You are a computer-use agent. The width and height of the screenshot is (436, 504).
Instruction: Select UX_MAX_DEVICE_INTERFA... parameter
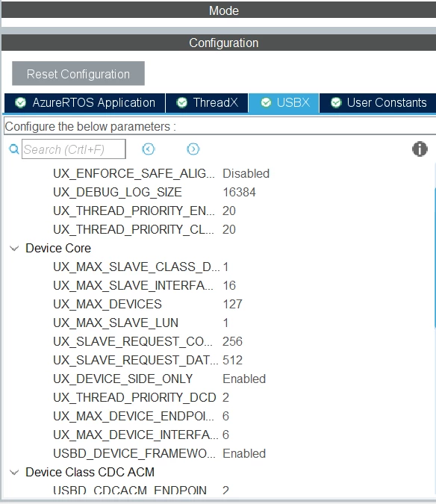click(x=136, y=435)
